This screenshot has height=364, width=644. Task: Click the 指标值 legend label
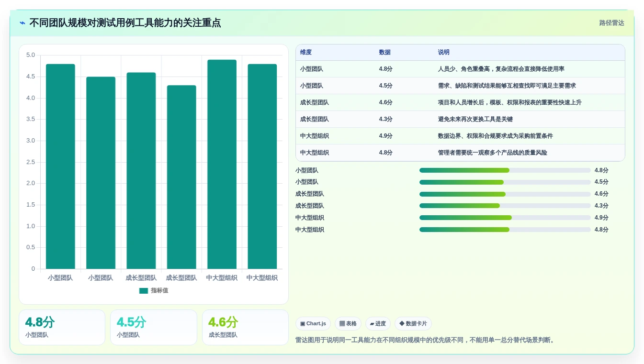(159, 290)
